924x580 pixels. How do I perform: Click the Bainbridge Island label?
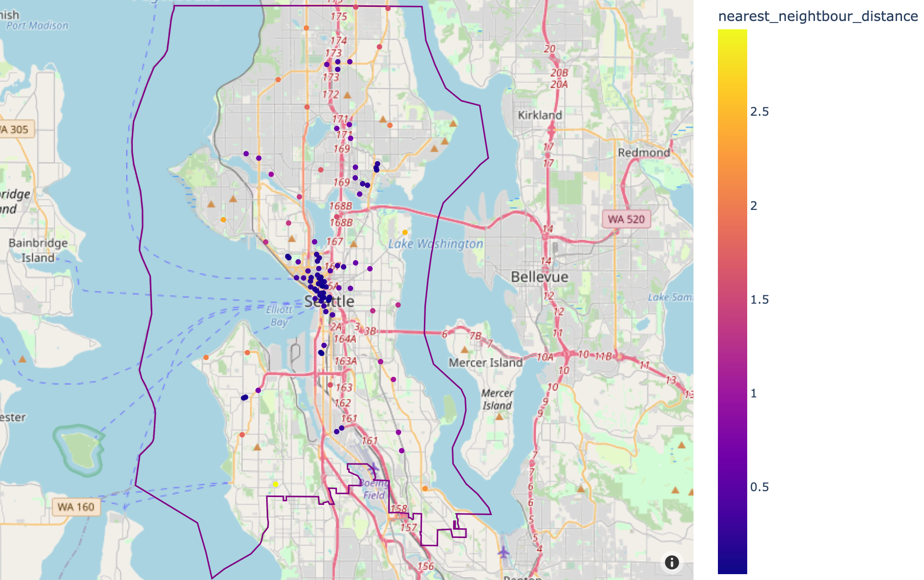(38, 250)
